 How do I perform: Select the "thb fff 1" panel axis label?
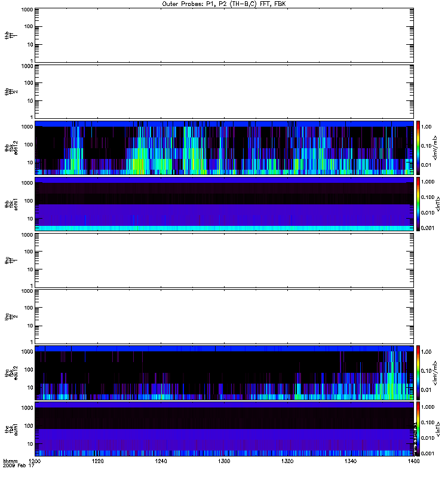[x=11, y=35]
